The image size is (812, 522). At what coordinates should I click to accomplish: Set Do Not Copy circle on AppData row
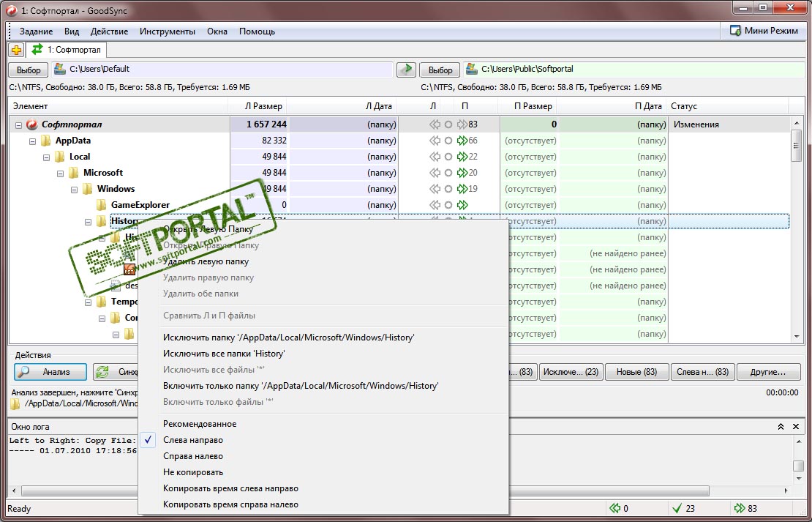tap(448, 141)
